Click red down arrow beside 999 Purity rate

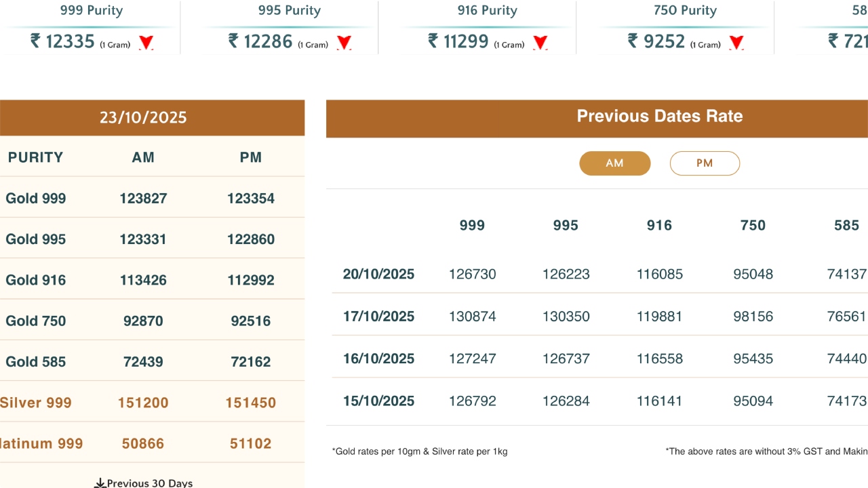point(146,43)
